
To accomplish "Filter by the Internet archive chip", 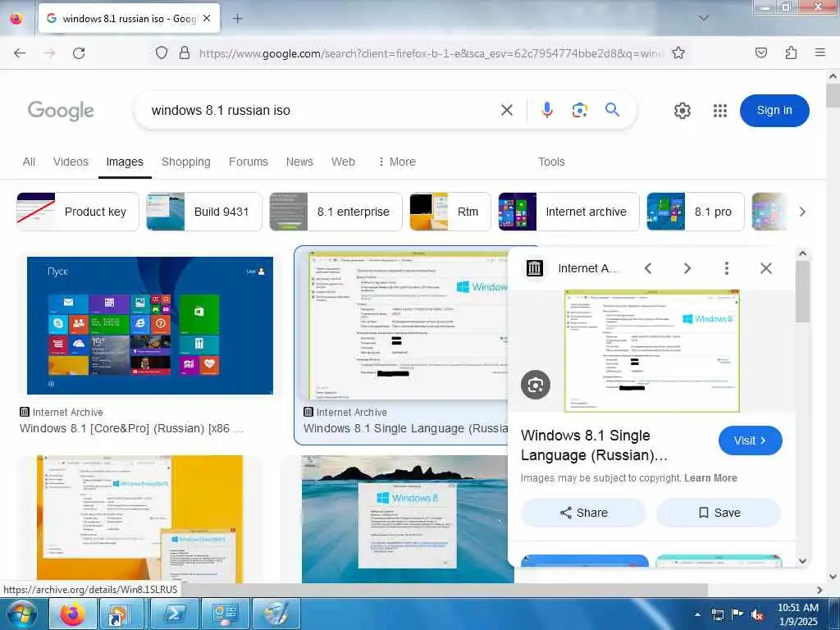I will point(568,212).
